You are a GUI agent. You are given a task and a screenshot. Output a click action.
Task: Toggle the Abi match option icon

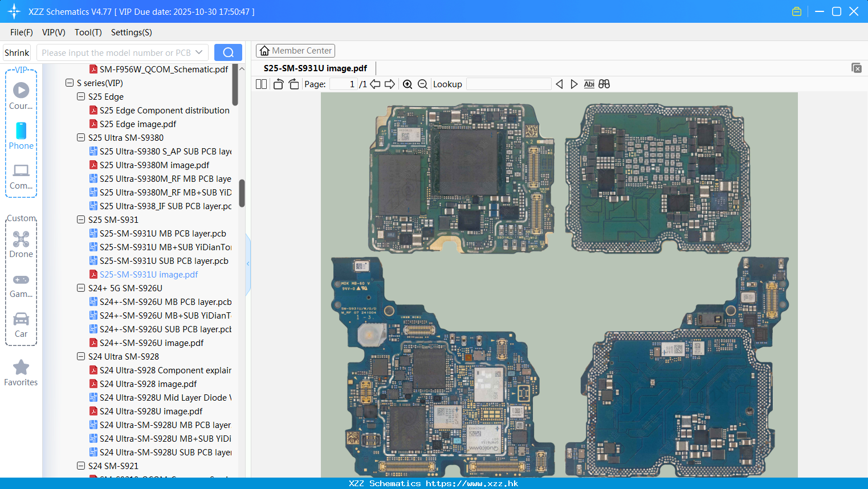click(x=589, y=84)
